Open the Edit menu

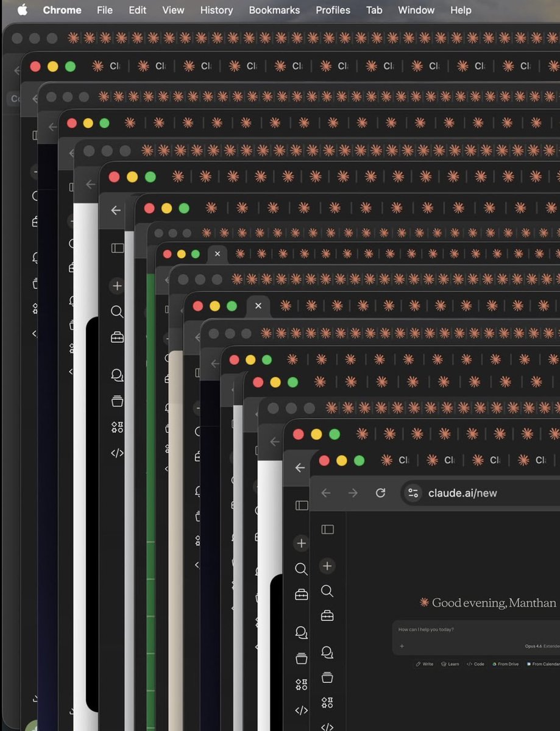point(137,10)
